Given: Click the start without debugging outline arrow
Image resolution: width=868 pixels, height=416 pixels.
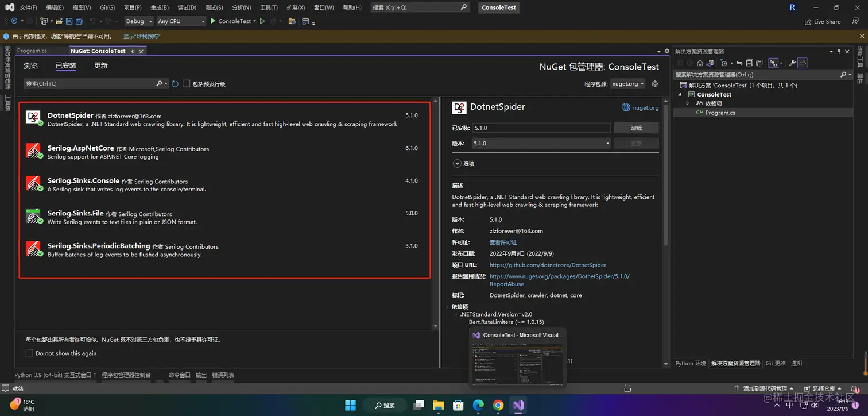Looking at the screenshot, I should pos(262,21).
